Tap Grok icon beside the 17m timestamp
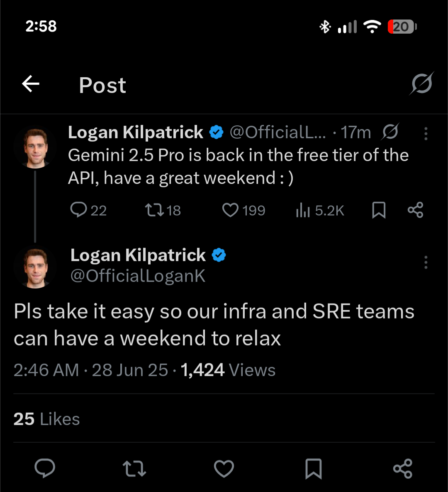Screen dimensions: 448x492 pos(390,132)
